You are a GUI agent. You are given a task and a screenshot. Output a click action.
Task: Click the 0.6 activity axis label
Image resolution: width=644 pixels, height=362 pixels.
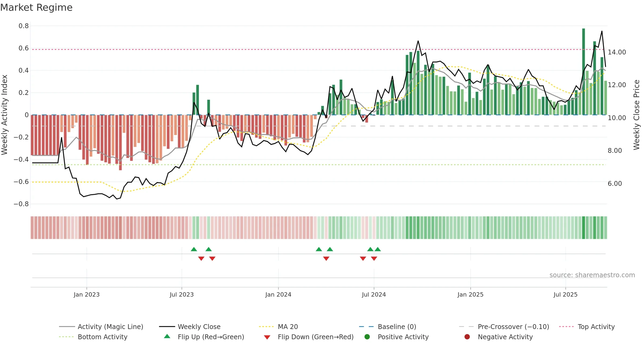click(x=24, y=48)
